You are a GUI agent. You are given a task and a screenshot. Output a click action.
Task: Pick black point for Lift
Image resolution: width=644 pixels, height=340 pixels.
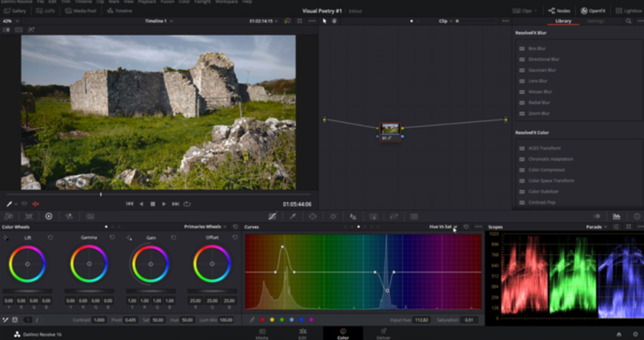[6, 237]
